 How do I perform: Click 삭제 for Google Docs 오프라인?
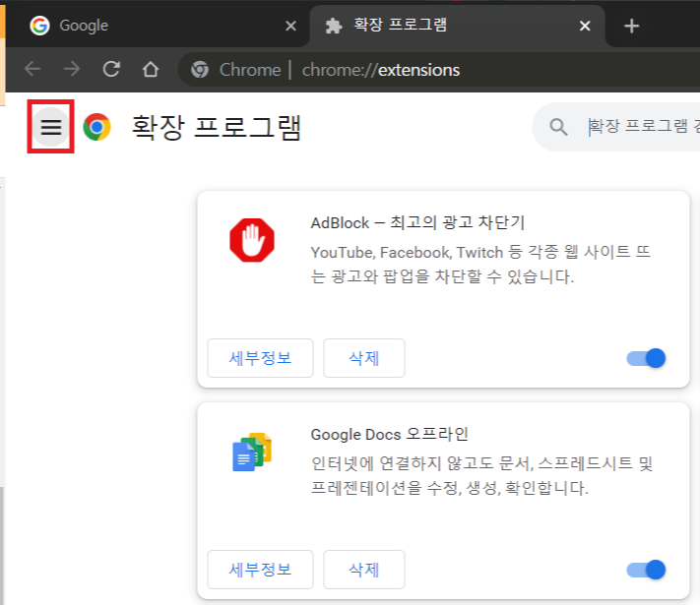[x=364, y=570]
